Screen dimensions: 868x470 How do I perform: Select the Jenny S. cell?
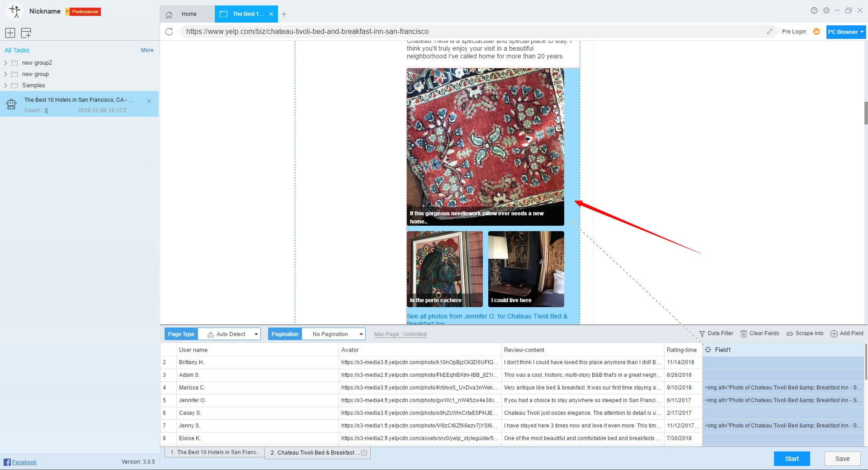tap(258, 426)
